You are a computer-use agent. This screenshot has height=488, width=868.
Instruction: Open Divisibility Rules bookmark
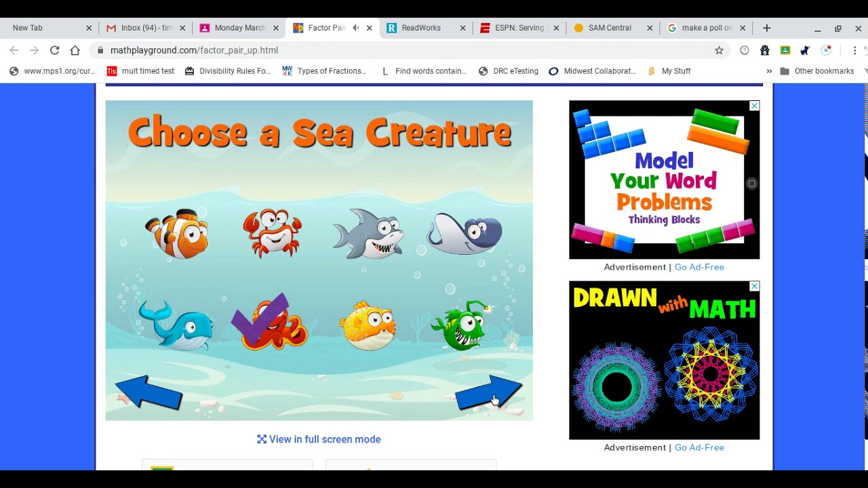pos(227,70)
